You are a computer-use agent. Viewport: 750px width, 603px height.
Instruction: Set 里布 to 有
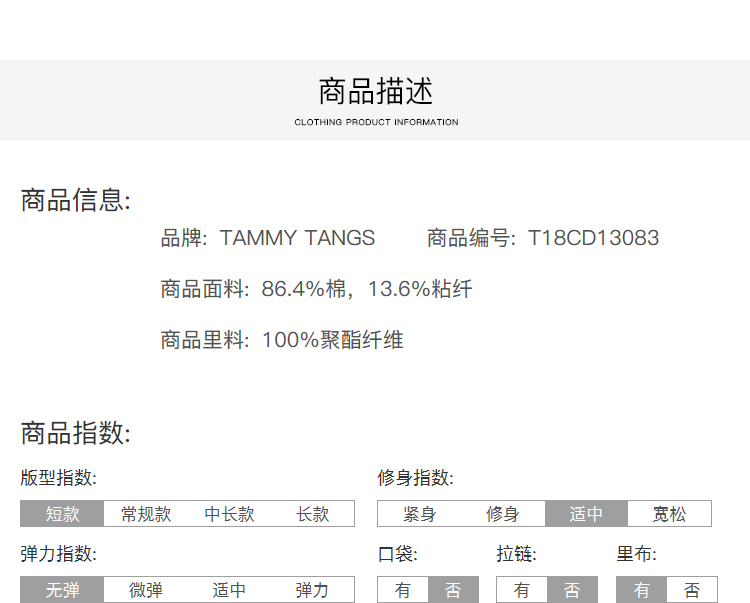pyautogui.click(x=641, y=590)
